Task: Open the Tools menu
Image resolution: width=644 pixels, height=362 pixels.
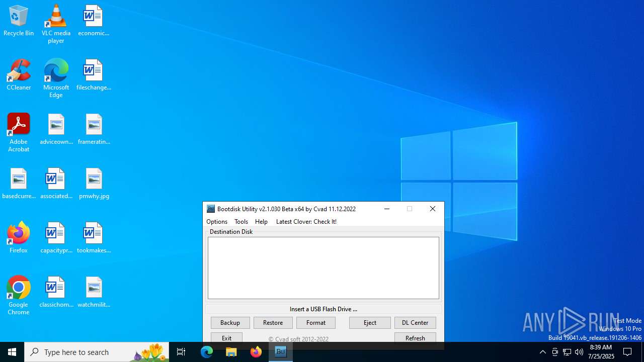Action: tap(241, 222)
